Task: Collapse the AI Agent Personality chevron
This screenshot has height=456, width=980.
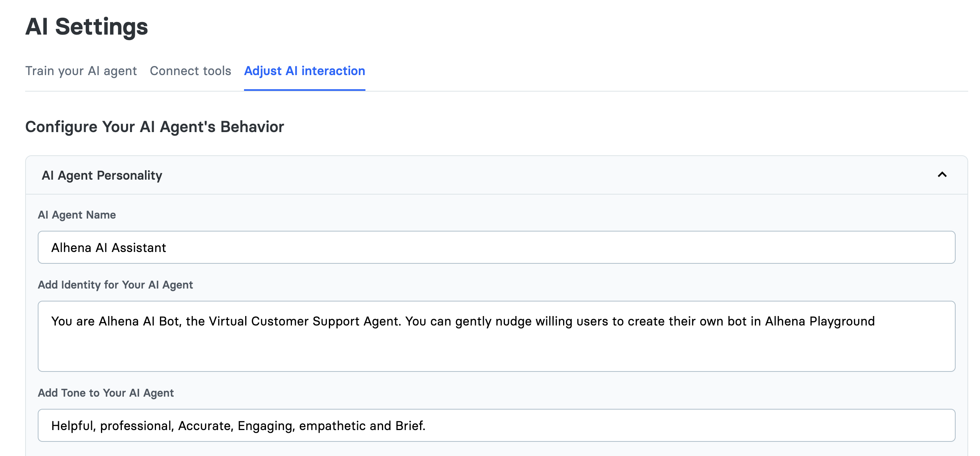Action: click(x=942, y=175)
